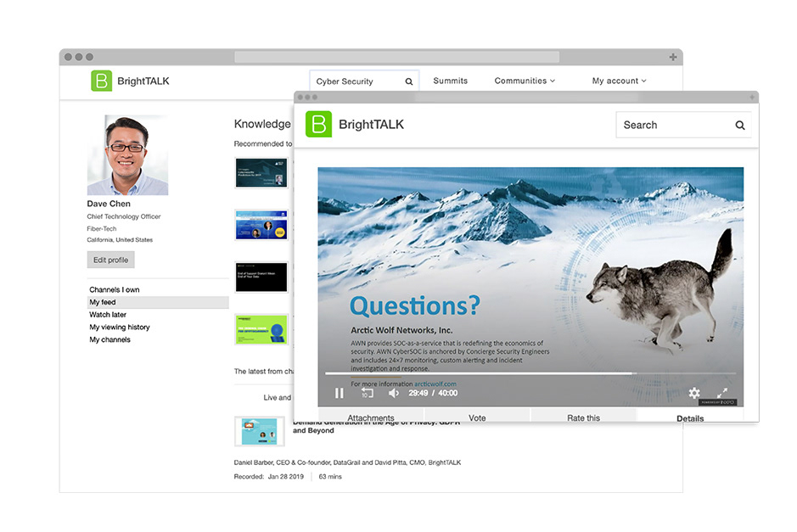Open the blue thumbnail with speaker portraits

click(x=261, y=225)
